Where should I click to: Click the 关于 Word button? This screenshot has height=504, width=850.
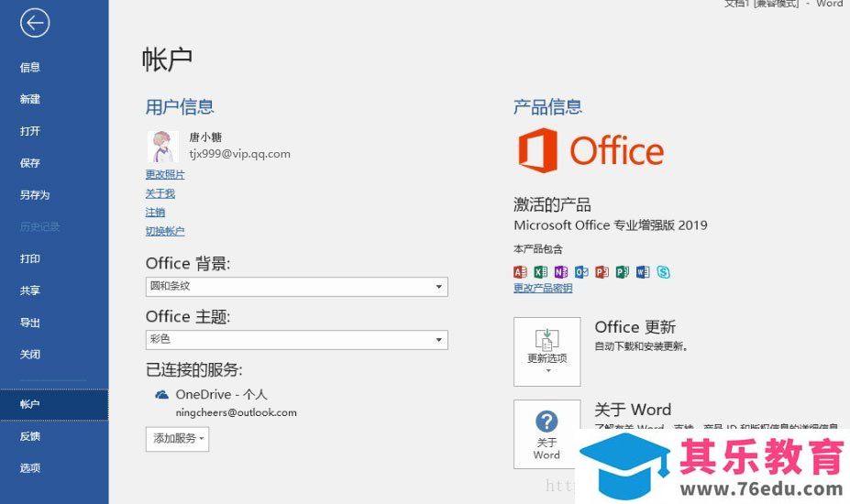coord(547,434)
